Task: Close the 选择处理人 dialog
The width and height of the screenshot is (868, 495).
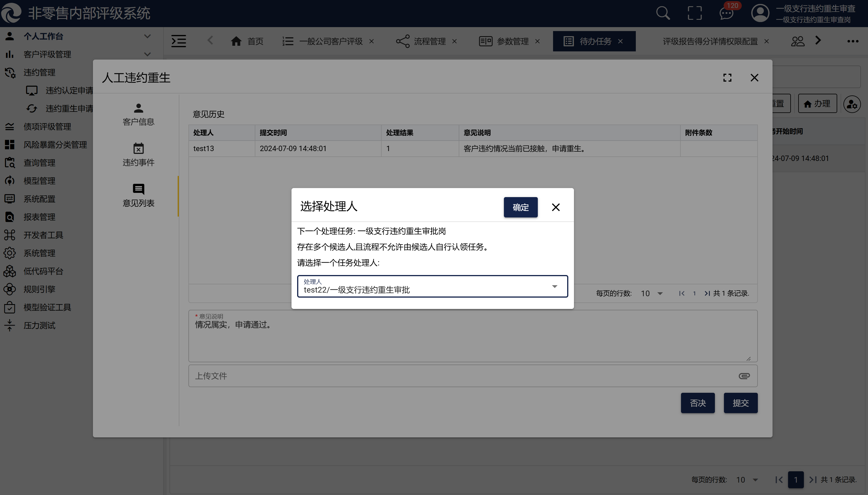Action: pyautogui.click(x=556, y=207)
